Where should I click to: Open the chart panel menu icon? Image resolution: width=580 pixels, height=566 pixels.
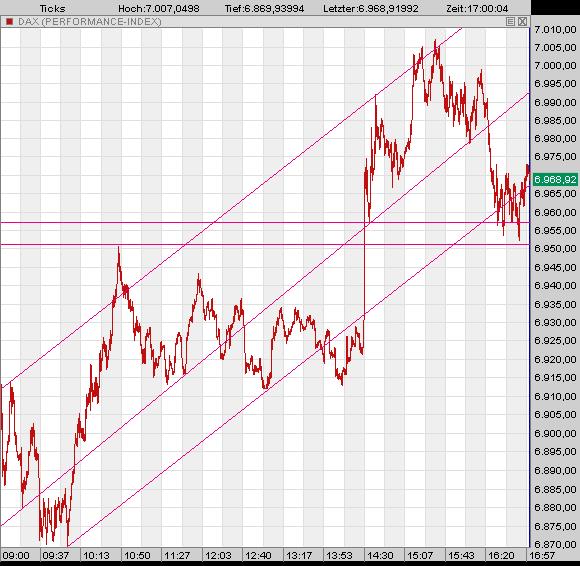coord(510,21)
